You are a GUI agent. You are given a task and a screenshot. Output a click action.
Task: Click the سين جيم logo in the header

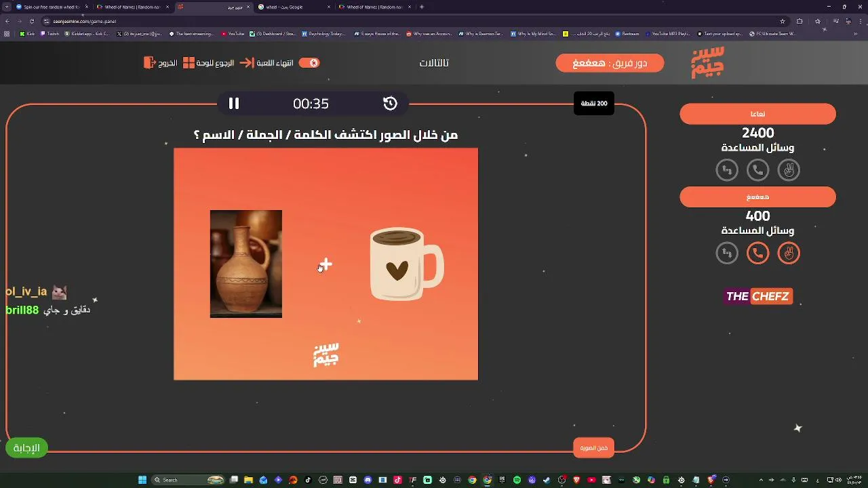click(707, 62)
